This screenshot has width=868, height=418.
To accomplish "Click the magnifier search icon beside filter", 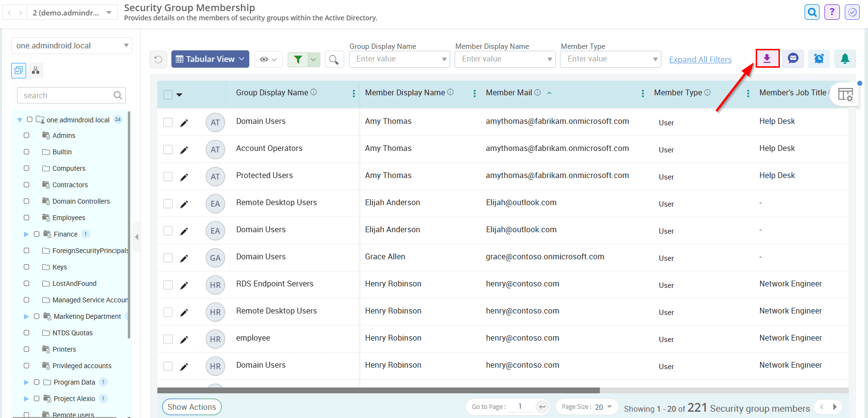I will coord(334,59).
